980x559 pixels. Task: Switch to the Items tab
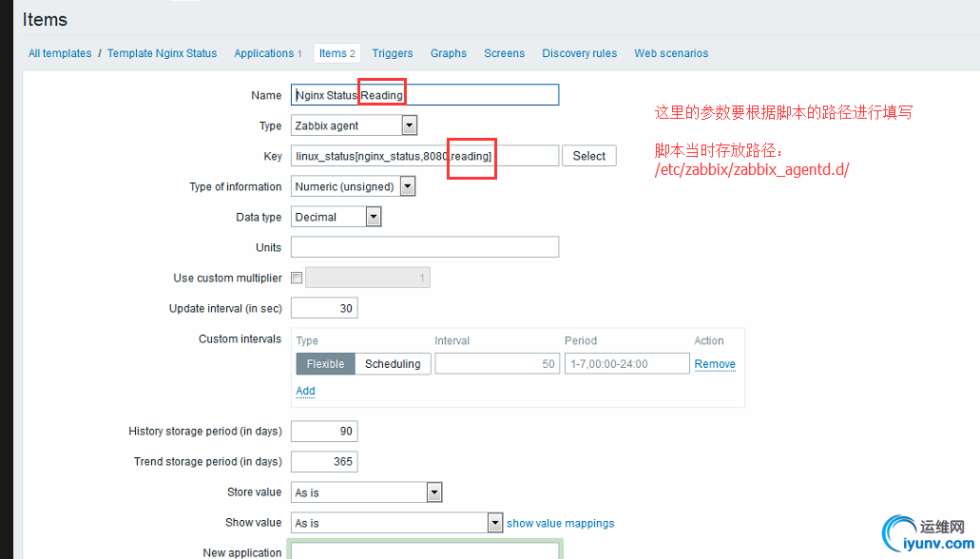336,53
